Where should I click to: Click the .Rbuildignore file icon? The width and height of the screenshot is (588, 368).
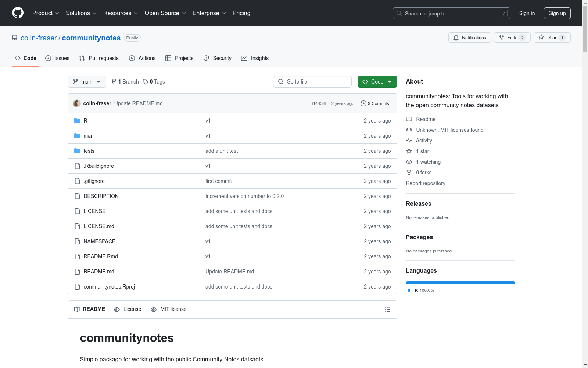[77, 166]
